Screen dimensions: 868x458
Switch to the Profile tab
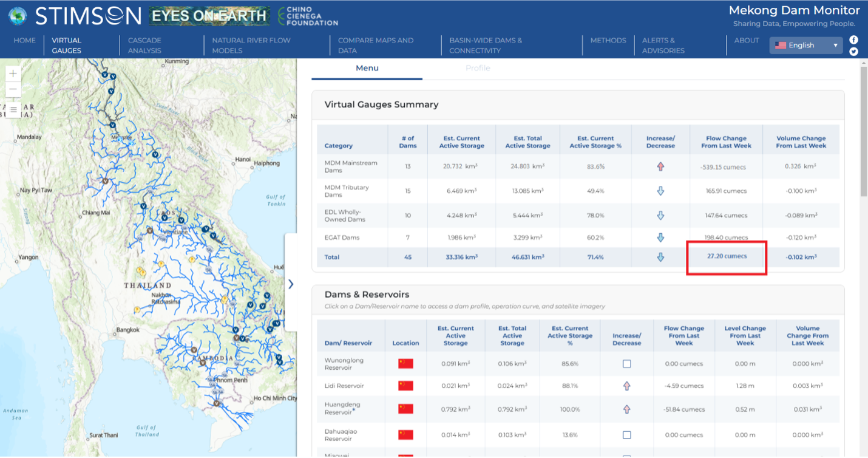478,68
